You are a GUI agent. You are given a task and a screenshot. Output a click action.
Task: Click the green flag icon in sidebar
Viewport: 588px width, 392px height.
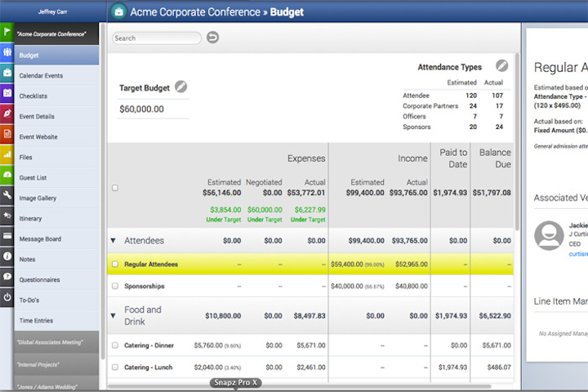click(7, 33)
